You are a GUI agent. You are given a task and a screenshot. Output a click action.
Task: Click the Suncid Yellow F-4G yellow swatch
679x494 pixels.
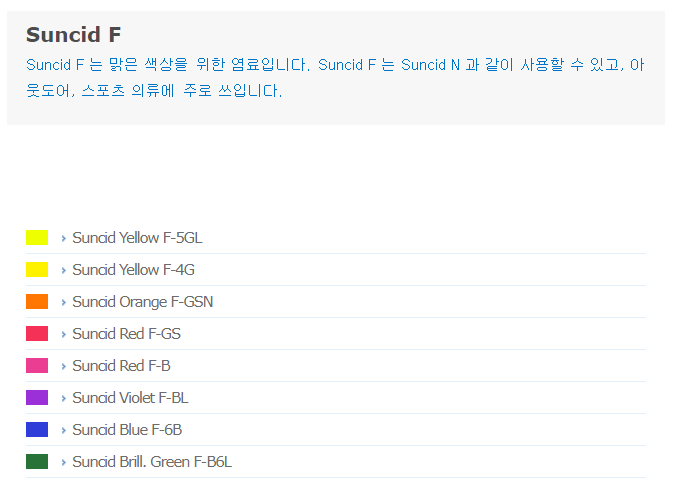37,270
